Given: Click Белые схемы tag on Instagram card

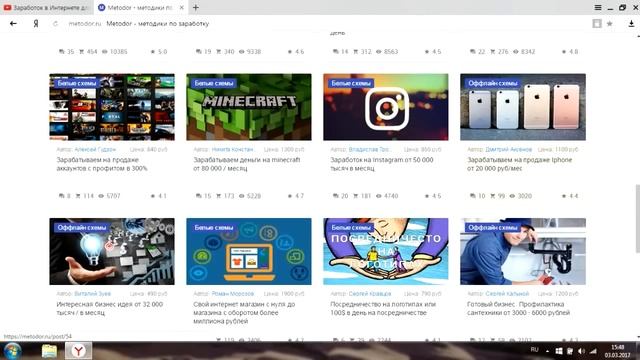Looking at the screenshot, I should 351,83.
